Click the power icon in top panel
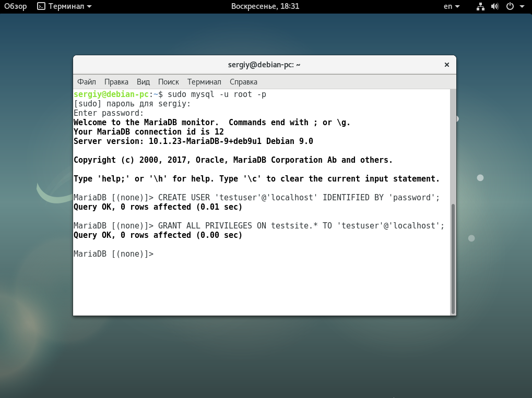The width and height of the screenshot is (532, 398). point(510,6)
